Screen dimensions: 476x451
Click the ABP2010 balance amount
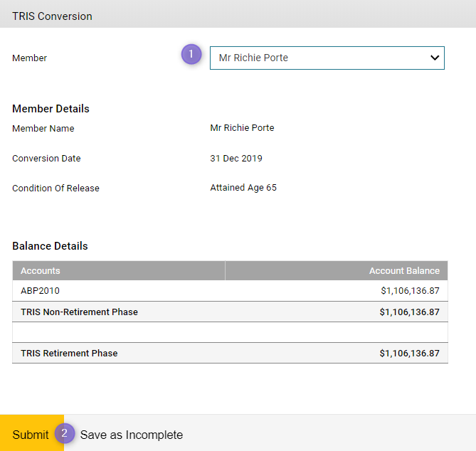click(409, 291)
